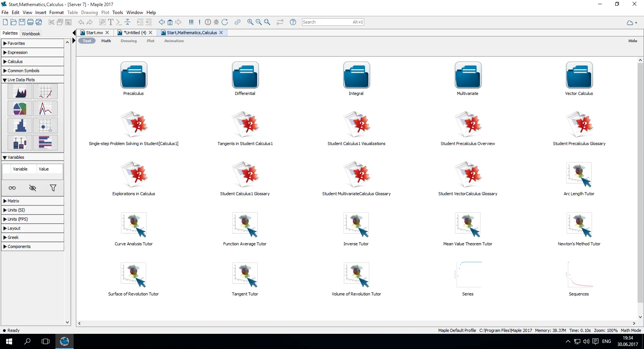644x349 pixels.
Task: Go back with the left arrow icon
Action: (x=162, y=22)
